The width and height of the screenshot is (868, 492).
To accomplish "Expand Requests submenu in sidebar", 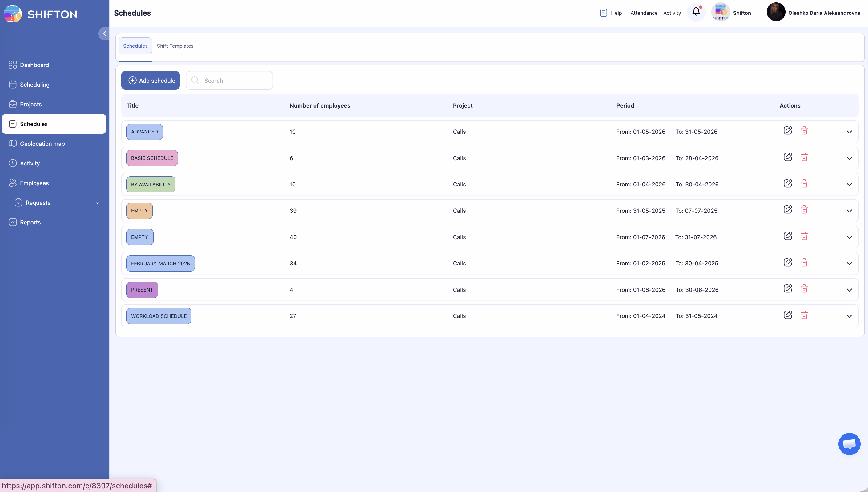I will coord(97,203).
